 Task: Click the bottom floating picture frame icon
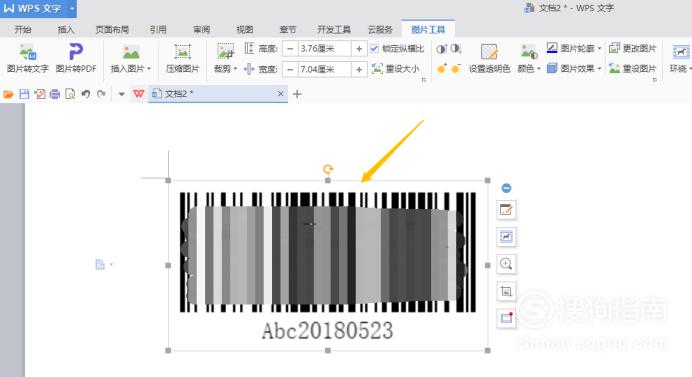click(506, 318)
